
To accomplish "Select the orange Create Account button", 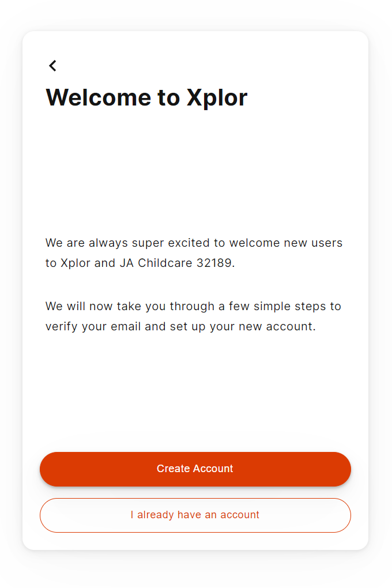I will pyautogui.click(x=195, y=469).
